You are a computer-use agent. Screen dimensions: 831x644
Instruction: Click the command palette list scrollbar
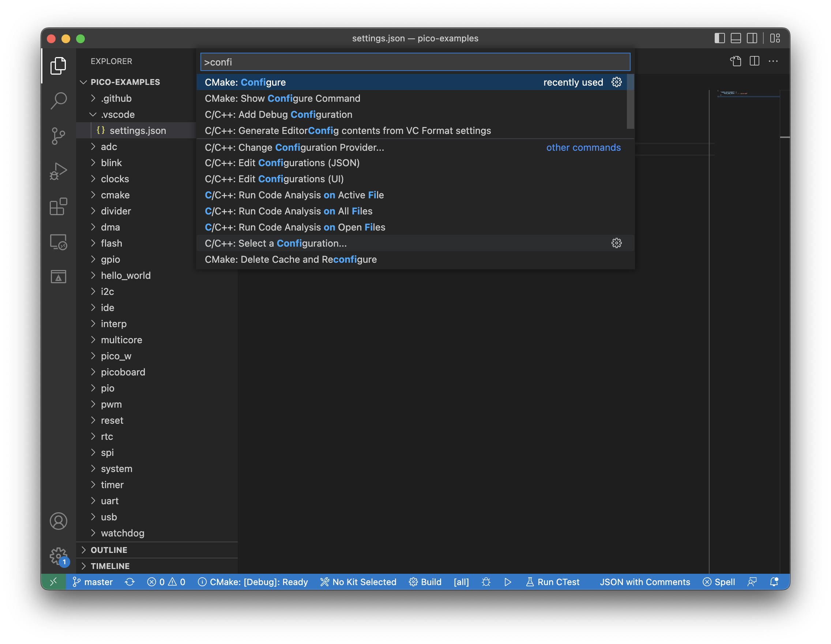point(630,101)
